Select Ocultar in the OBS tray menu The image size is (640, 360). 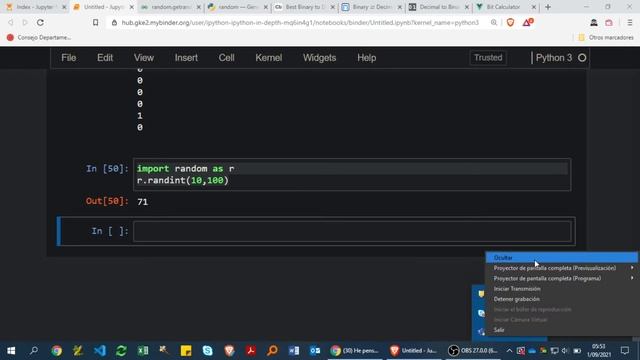[x=561, y=258]
